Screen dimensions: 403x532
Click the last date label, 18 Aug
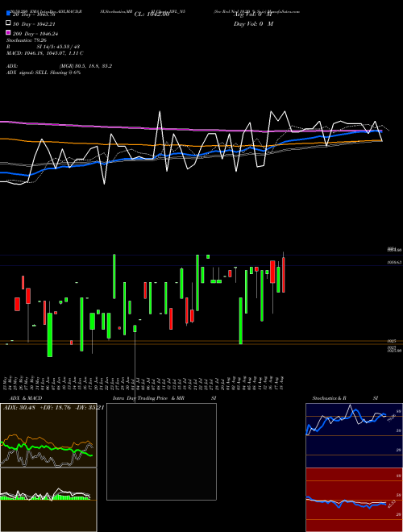click(x=282, y=382)
